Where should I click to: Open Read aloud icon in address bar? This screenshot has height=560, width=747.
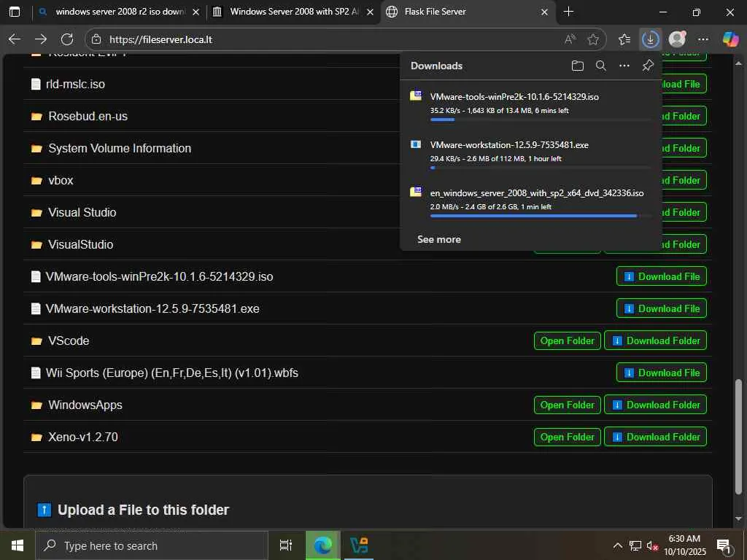point(570,39)
